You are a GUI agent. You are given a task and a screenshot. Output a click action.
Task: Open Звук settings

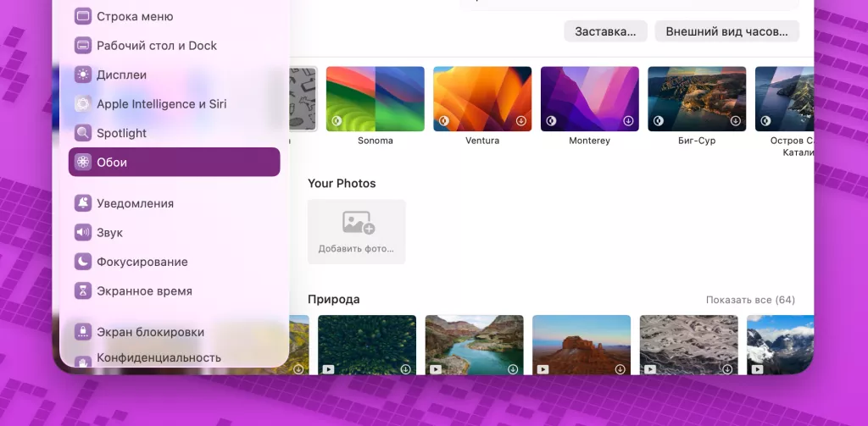175,232
